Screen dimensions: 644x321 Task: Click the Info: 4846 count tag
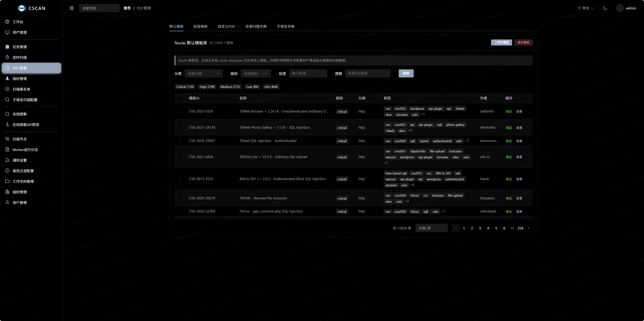pyautogui.click(x=271, y=87)
